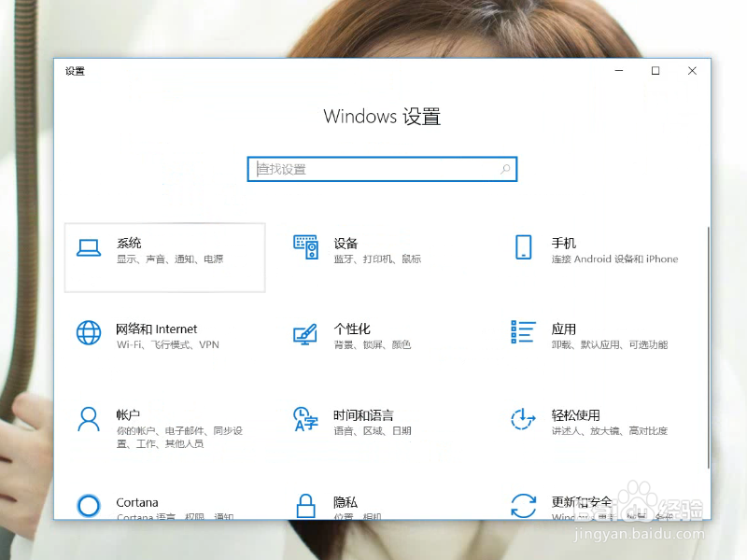
Task: Click the 隐私 padlock icon
Action: [x=306, y=506]
